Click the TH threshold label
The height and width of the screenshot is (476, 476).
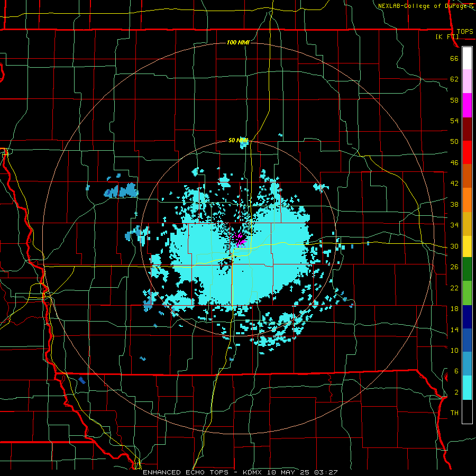pyautogui.click(x=454, y=413)
